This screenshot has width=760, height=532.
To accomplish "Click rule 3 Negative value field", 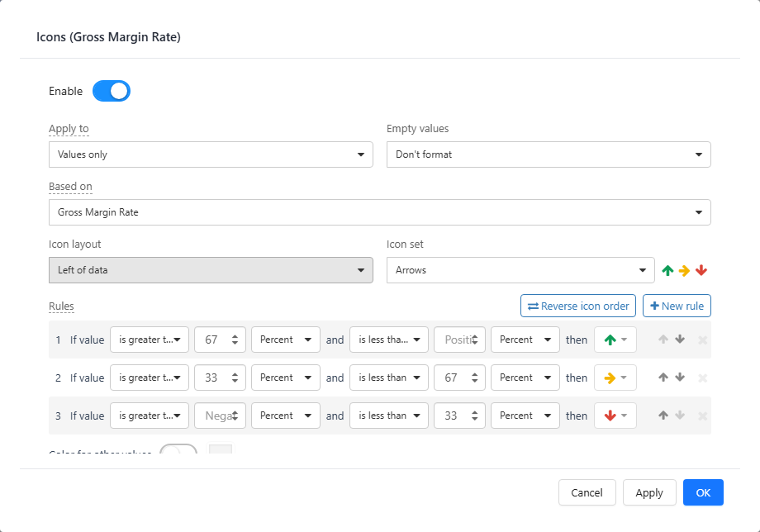I will 220,416.
